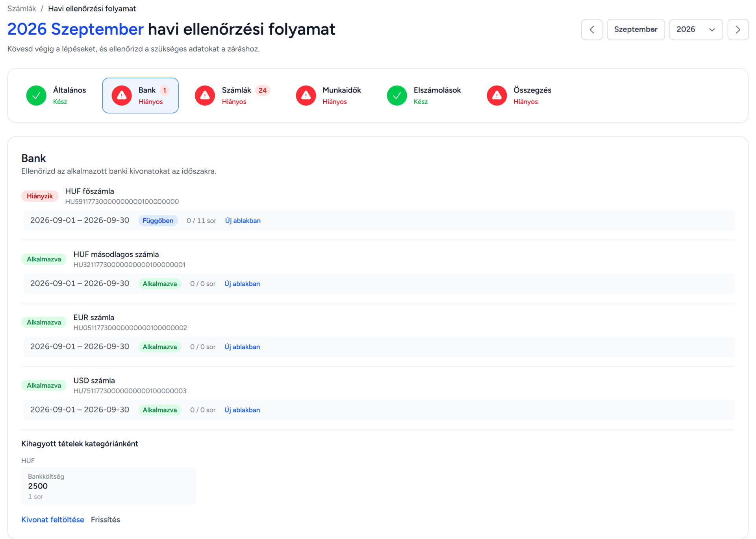
Task: Open HUF főszámla statement in new window
Action: tap(243, 221)
